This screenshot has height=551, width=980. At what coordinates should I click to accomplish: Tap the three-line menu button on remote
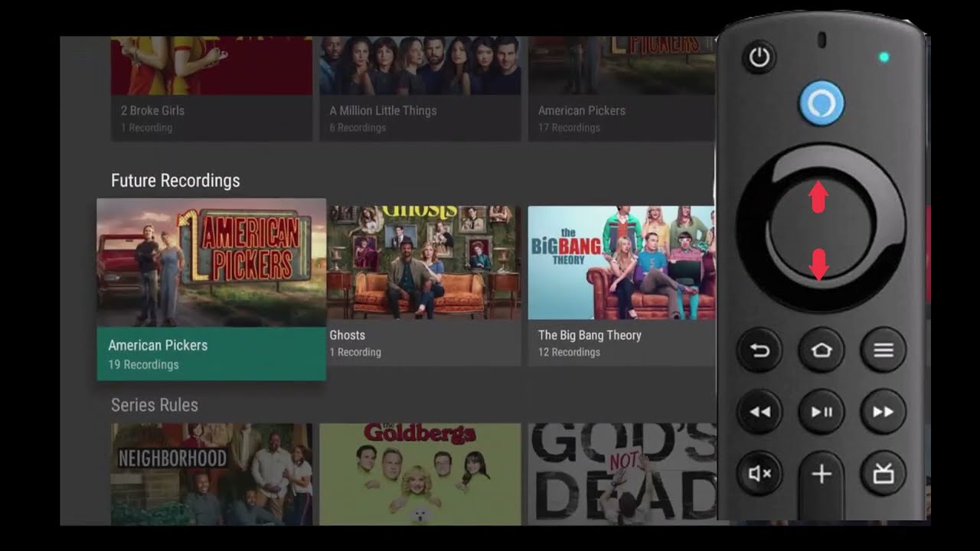884,350
